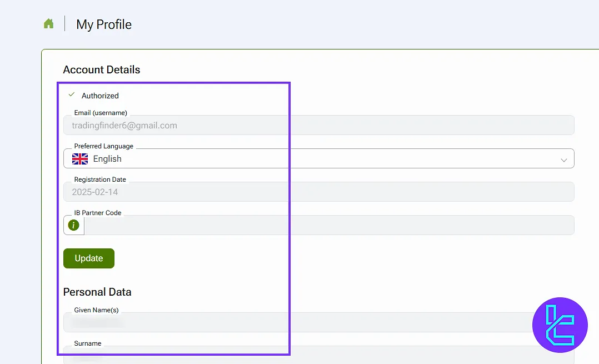Image resolution: width=599 pixels, height=364 pixels.
Task: Click the Registration Date label
Action: pyautogui.click(x=100, y=179)
